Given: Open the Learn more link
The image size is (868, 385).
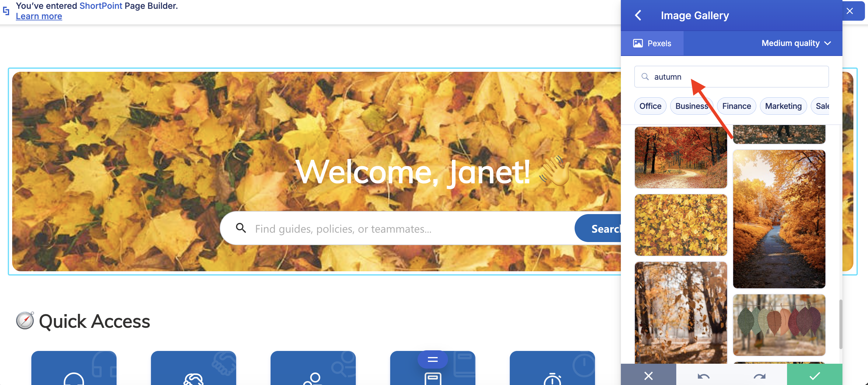Looking at the screenshot, I should point(39,16).
